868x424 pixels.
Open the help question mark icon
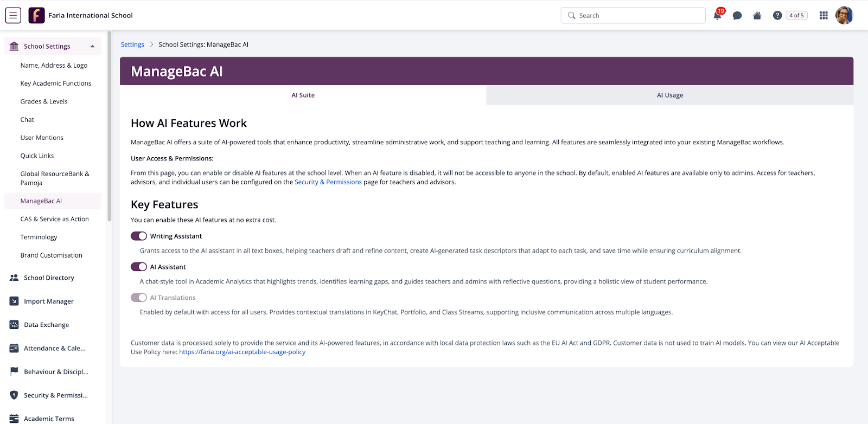click(x=777, y=15)
